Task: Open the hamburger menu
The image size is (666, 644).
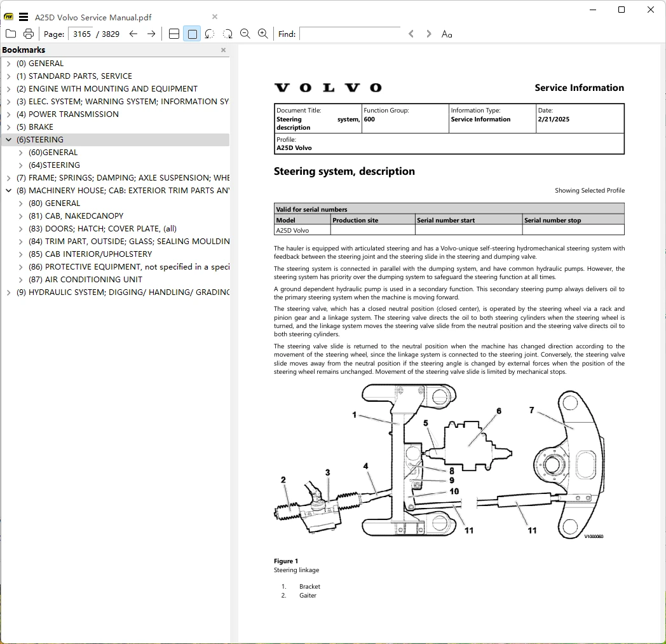Action: (24, 17)
